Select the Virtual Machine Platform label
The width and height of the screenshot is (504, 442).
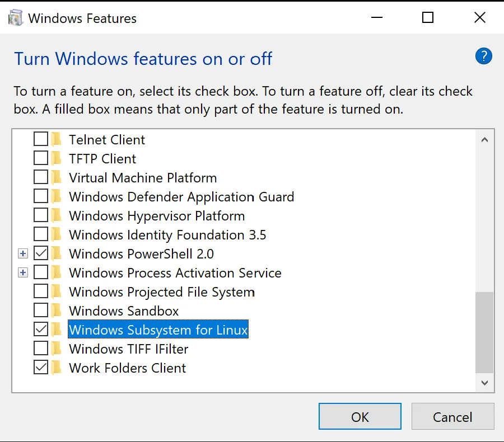(143, 177)
